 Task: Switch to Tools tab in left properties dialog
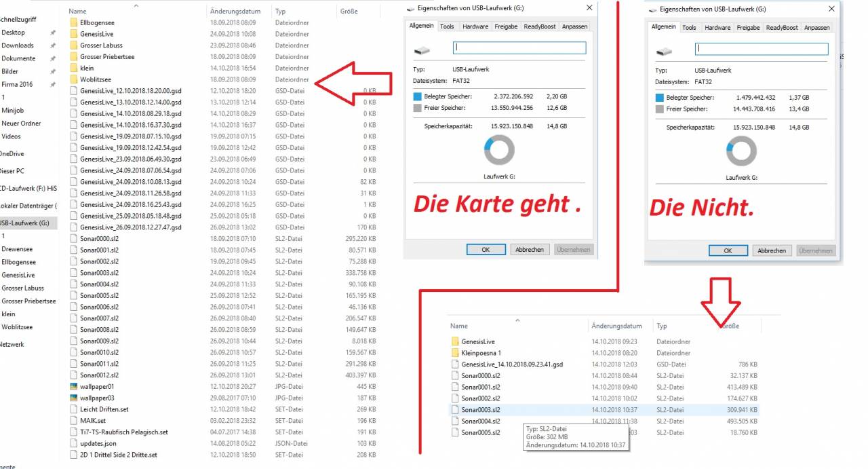[447, 26]
